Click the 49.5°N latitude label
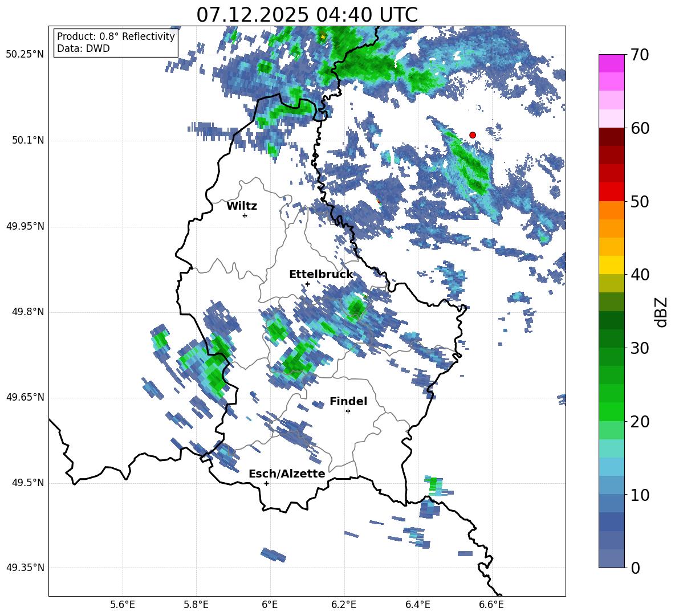Screen dimensions: 675x616 (28, 483)
